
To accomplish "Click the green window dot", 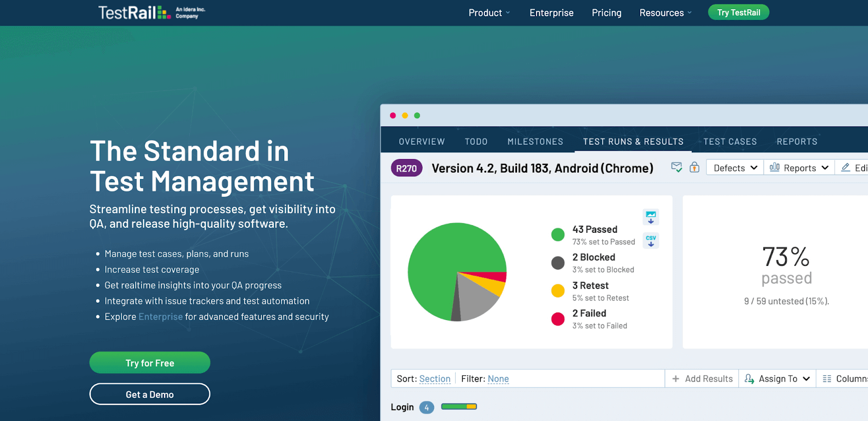I will tap(417, 116).
